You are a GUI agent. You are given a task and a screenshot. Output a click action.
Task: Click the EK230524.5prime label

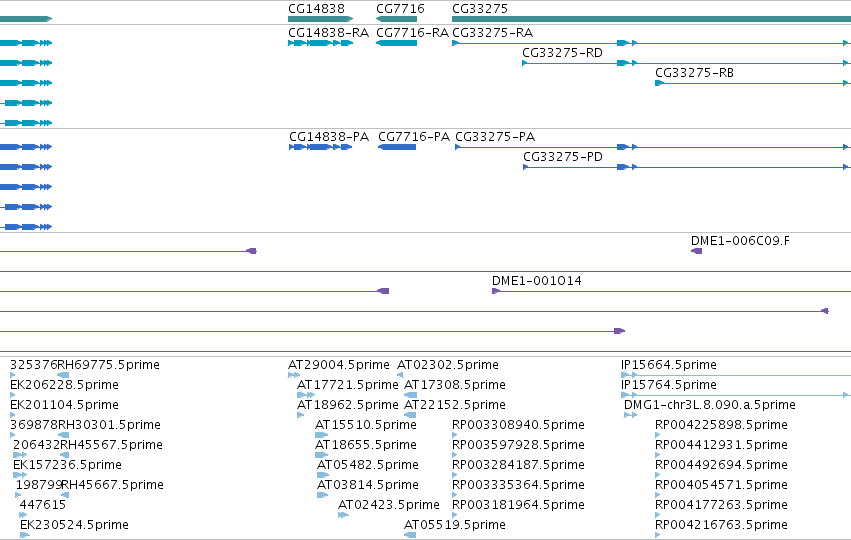pyautogui.click(x=74, y=525)
